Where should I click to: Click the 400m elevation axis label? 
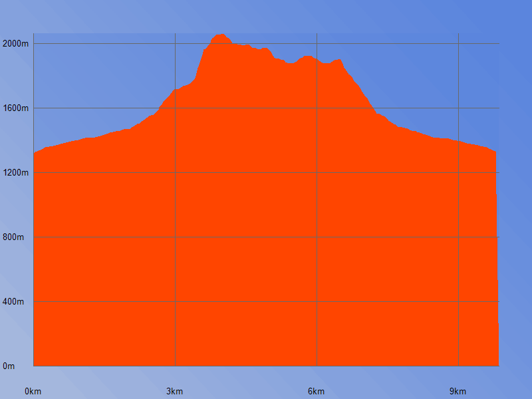[x=13, y=301]
